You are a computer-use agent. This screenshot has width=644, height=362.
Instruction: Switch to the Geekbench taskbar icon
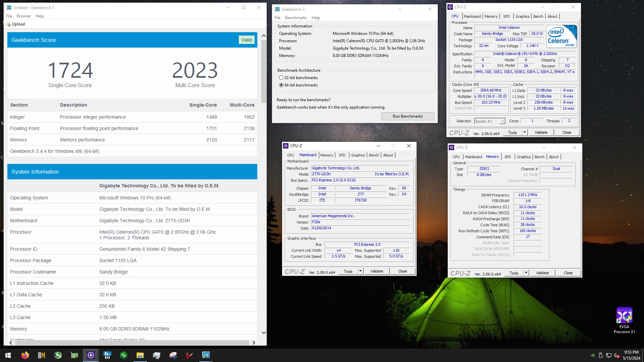click(x=206, y=355)
